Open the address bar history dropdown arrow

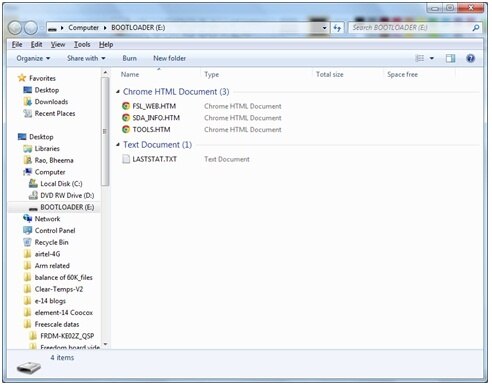tap(324, 28)
